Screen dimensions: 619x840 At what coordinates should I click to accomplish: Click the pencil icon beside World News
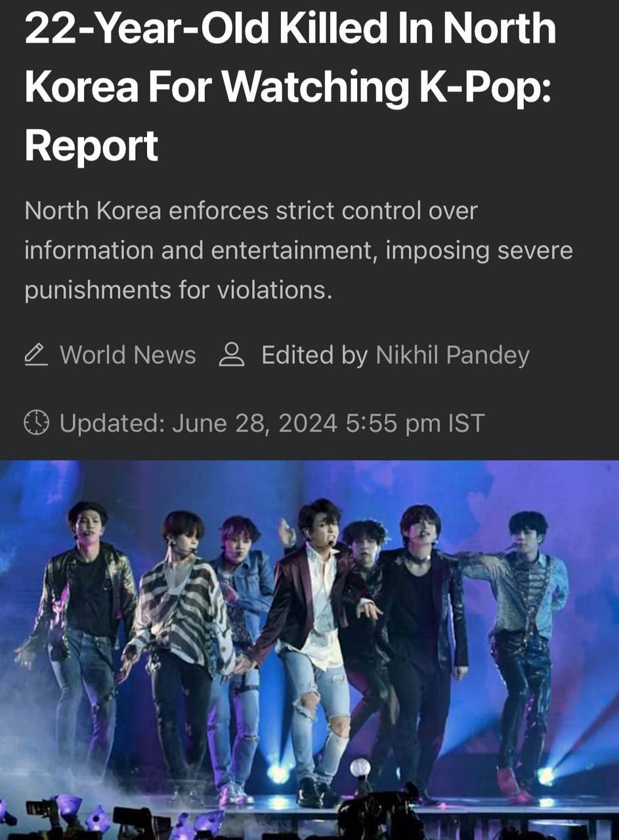click(x=36, y=355)
